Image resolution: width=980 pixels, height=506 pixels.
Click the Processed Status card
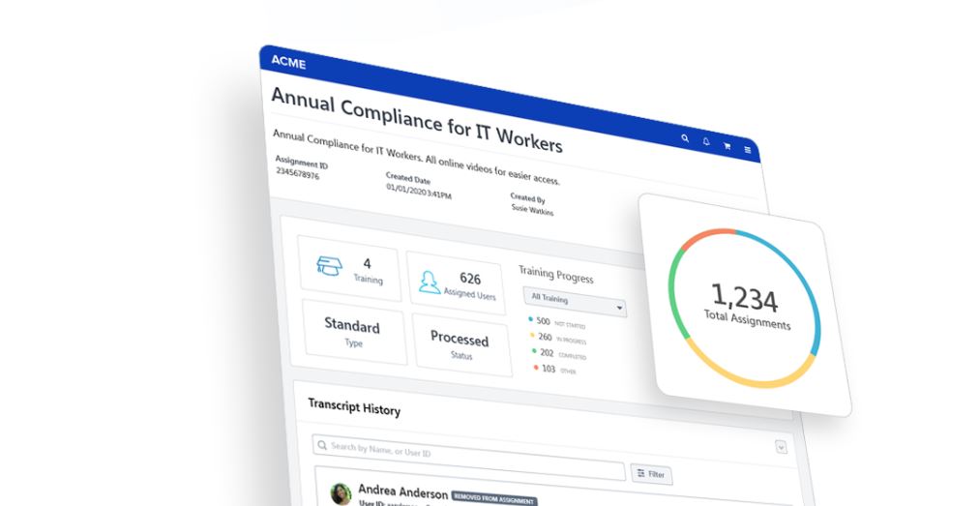tap(461, 345)
